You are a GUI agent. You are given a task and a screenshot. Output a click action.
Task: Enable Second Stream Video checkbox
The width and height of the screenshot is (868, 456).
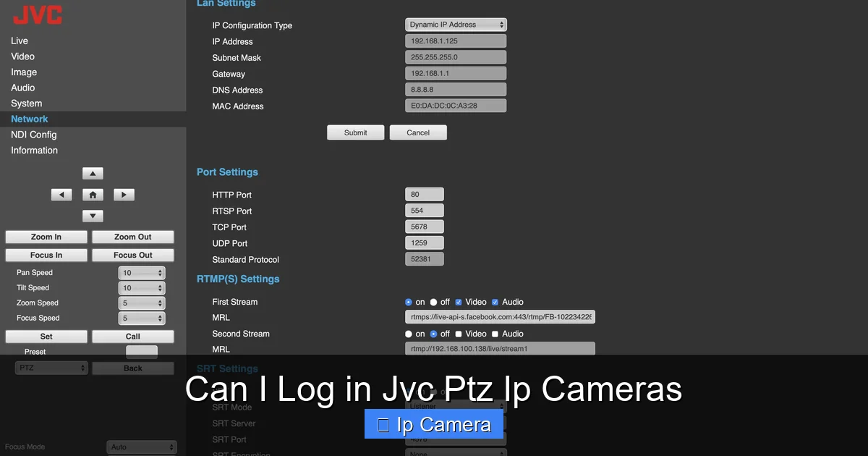(x=459, y=334)
